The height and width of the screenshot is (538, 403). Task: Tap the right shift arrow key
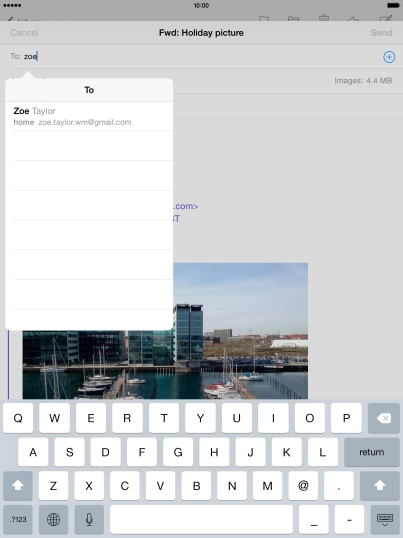pos(380,486)
